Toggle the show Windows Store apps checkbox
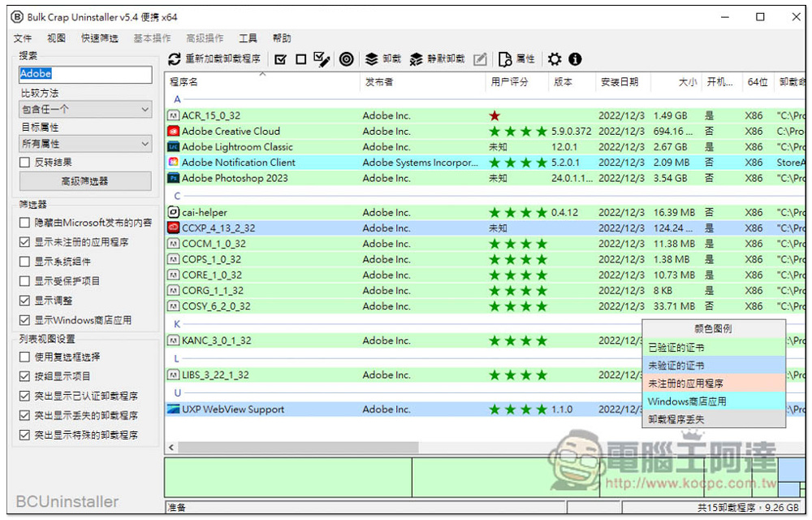The width and height of the screenshot is (812, 520). [x=25, y=320]
